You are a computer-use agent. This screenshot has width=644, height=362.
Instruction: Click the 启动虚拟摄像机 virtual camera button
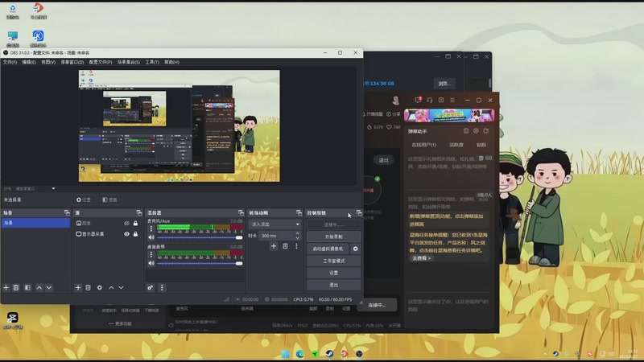(x=328, y=249)
